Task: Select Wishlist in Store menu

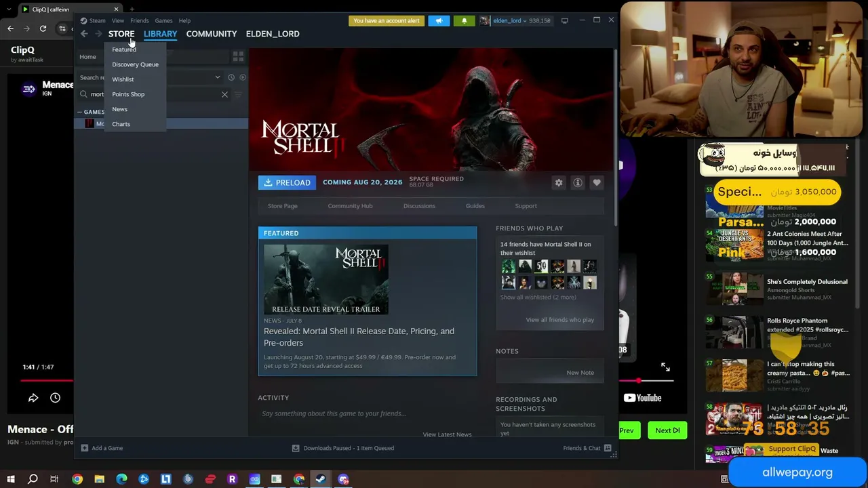Action: 123,79
